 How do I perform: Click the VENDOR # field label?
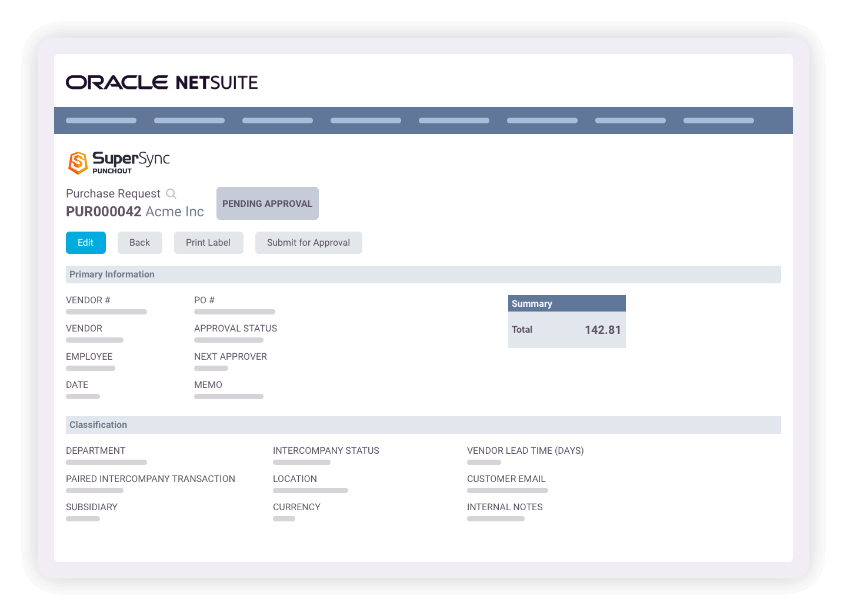point(88,300)
